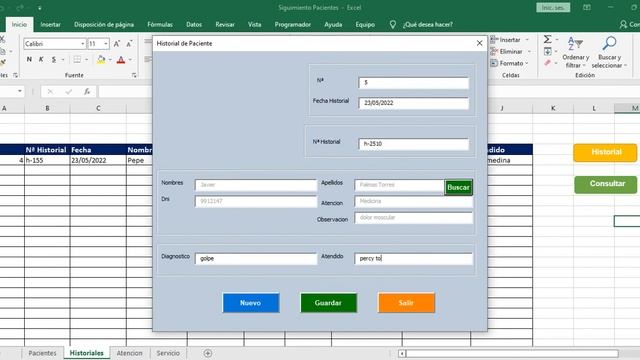The height and width of the screenshot is (360, 640).
Task: Click the cancel X in formula bar
Action: [50, 91]
